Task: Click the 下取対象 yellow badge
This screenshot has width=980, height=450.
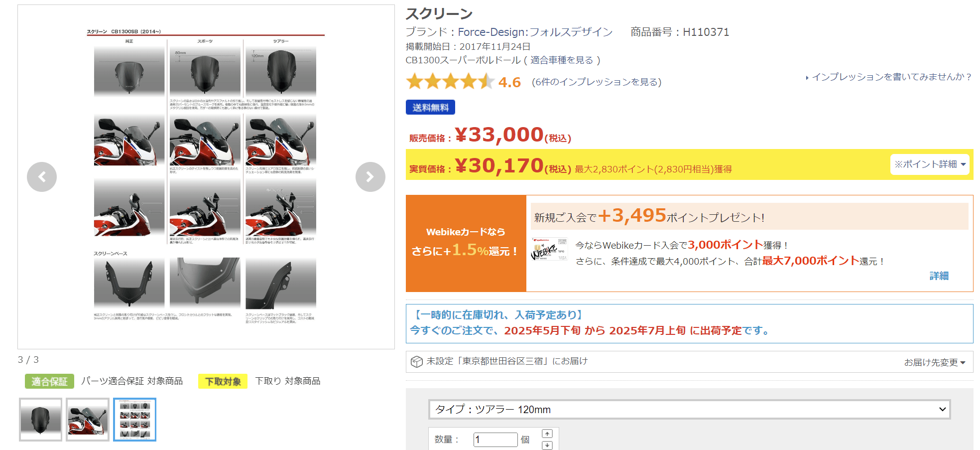Action: tap(223, 381)
